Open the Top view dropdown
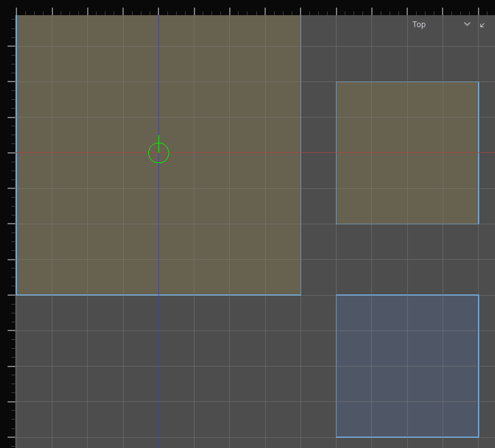495x448 pixels. point(441,24)
